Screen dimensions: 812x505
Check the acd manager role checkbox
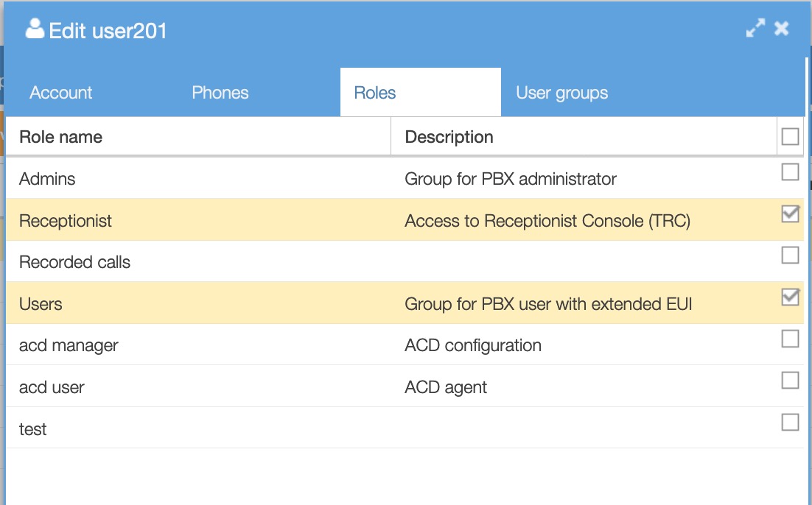coord(790,339)
